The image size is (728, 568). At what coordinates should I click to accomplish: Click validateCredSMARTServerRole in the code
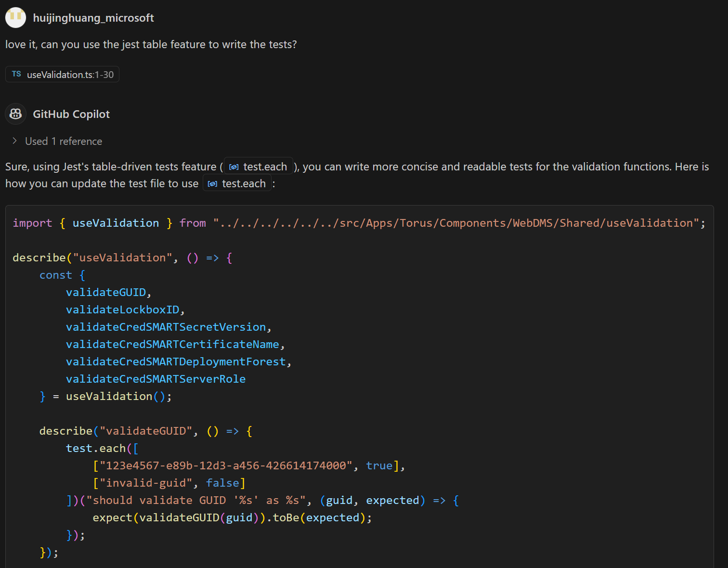pyautogui.click(x=156, y=379)
